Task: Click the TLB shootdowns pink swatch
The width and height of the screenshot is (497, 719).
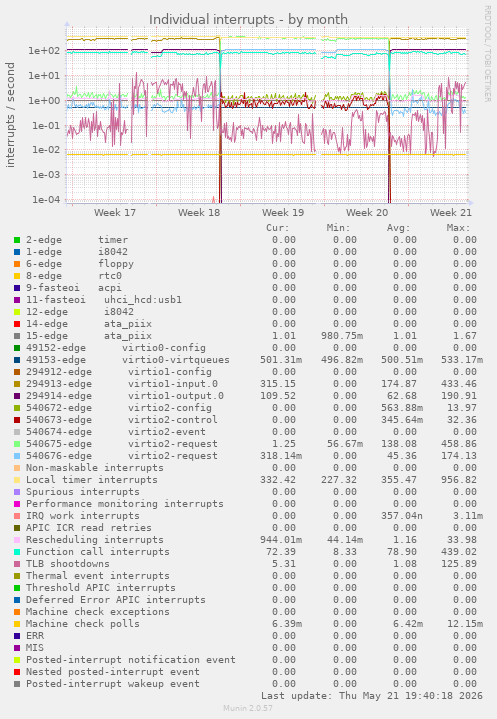Action: 17,564
